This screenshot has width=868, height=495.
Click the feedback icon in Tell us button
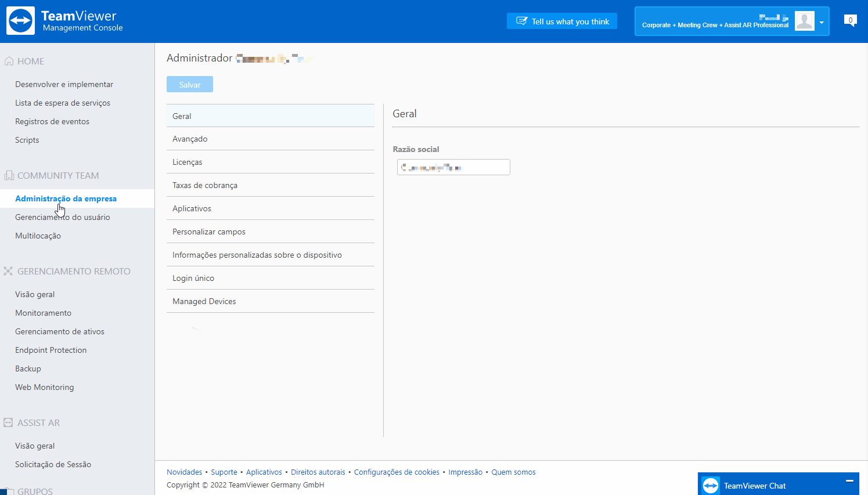pyautogui.click(x=522, y=21)
